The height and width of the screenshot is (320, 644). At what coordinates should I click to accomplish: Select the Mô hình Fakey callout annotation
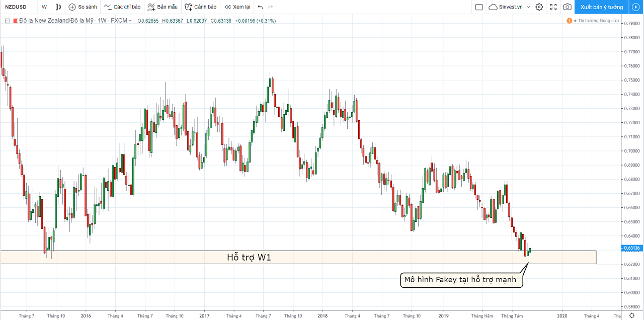coord(461,280)
